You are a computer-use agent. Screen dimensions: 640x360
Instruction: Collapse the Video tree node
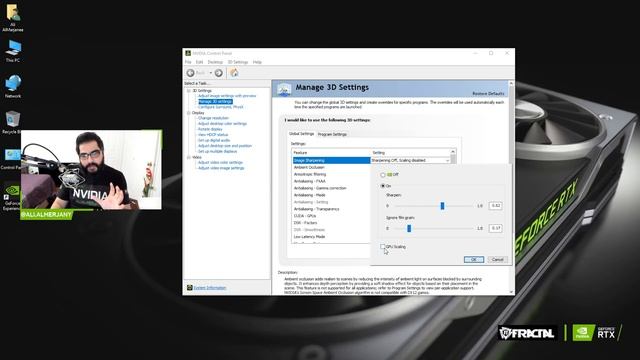[x=189, y=157]
